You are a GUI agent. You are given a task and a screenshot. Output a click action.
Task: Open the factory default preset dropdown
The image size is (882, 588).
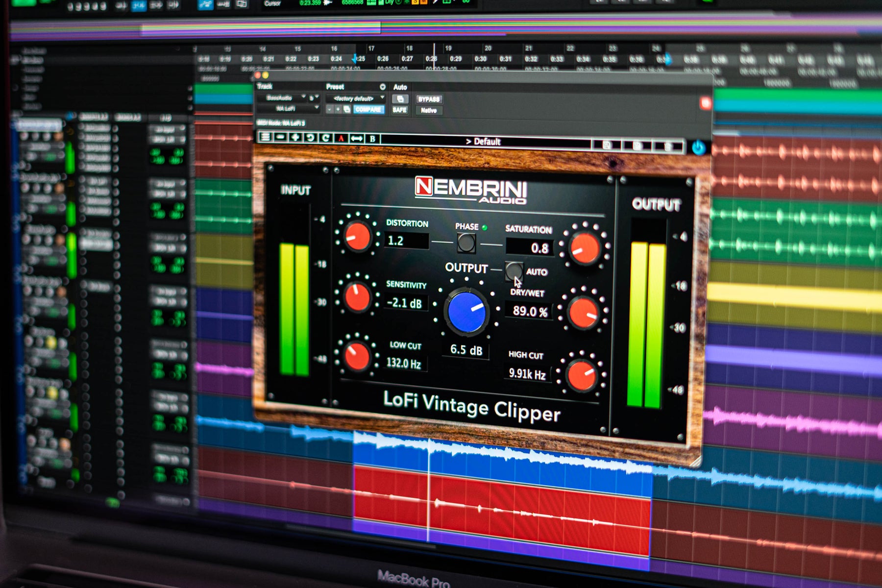click(x=355, y=98)
